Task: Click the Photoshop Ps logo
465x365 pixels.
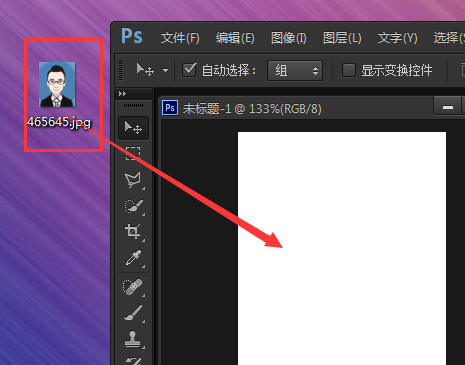Action: pyautogui.click(x=132, y=36)
